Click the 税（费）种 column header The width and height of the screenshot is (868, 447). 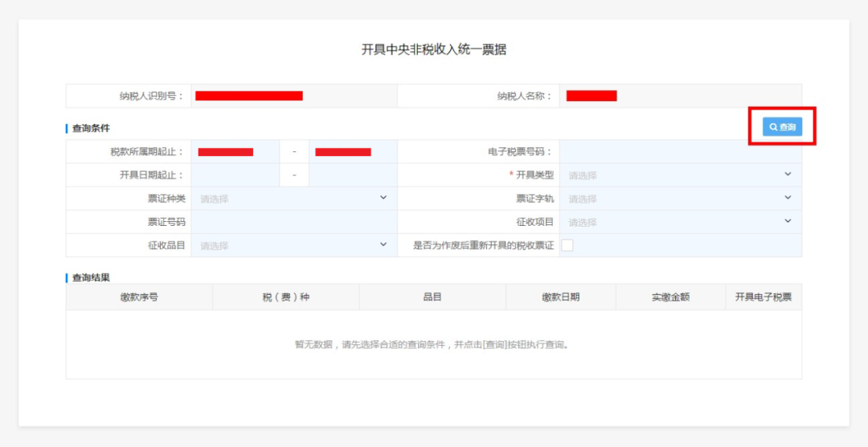pyautogui.click(x=285, y=297)
